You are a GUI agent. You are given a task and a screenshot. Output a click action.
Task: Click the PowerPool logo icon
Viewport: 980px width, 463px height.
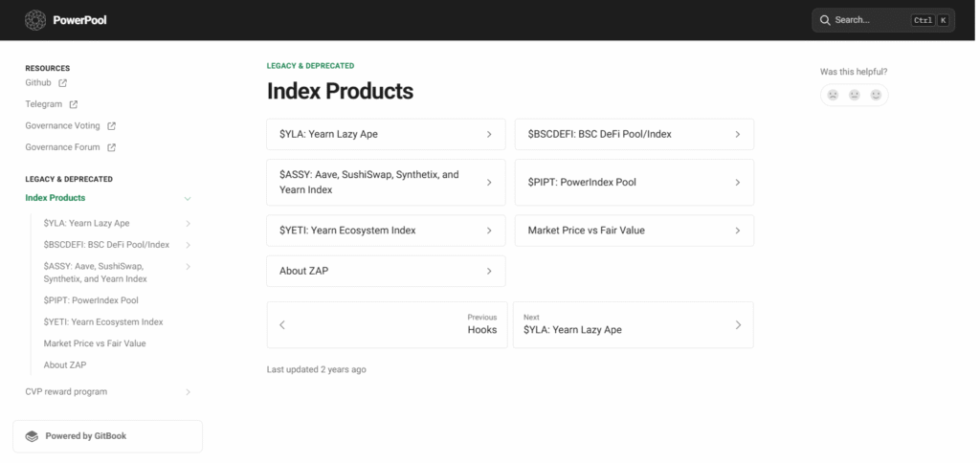pos(35,20)
